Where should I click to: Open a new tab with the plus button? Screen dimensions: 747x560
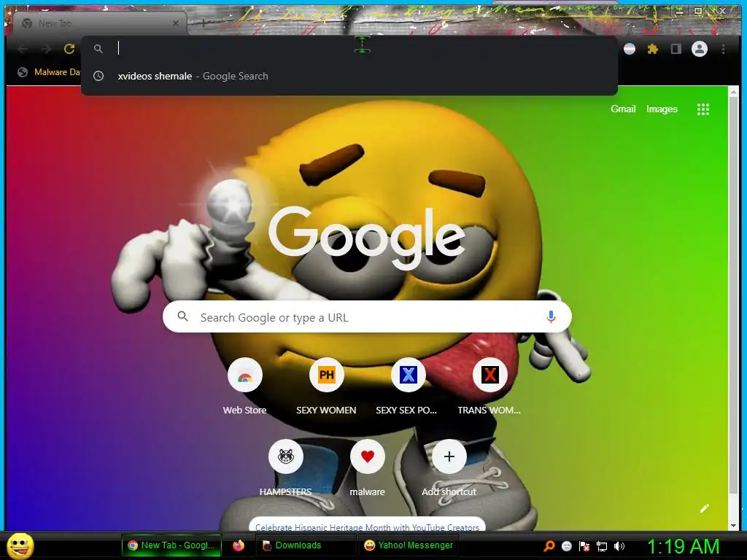[204, 23]
